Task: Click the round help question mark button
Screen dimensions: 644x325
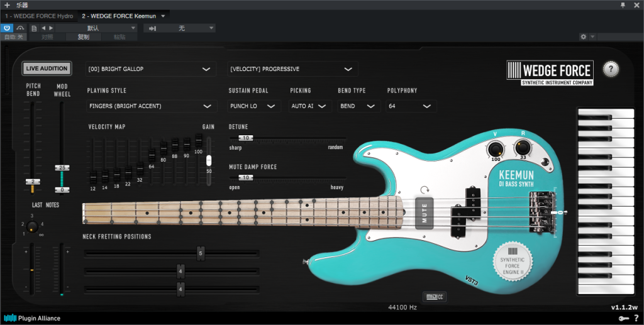Action: tap(611, 69)
